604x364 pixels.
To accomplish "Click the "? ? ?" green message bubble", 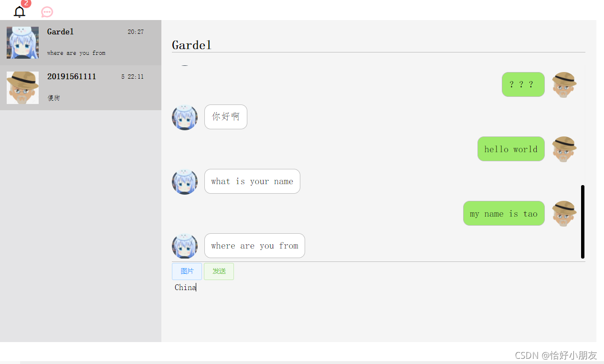I will click(x=523, y=84).
